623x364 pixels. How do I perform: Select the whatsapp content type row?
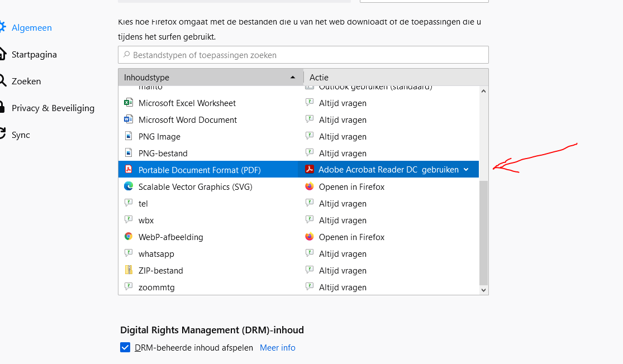pyautogui.click(x=298, y=253)
